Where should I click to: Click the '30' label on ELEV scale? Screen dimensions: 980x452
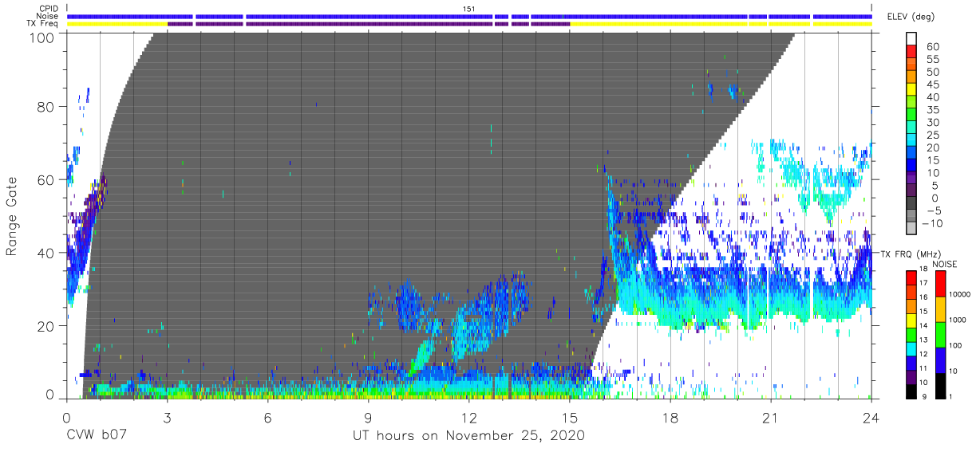click(932, 123)
